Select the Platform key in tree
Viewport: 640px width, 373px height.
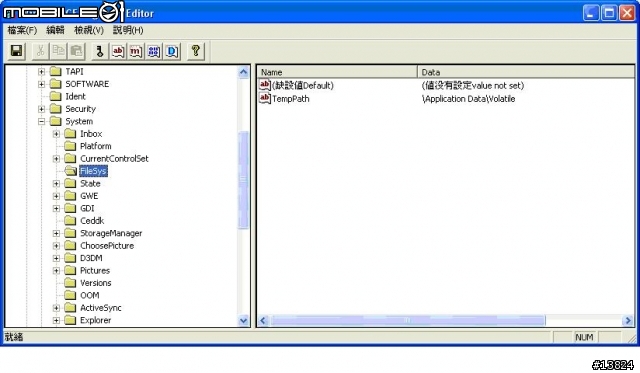(96, 146)
